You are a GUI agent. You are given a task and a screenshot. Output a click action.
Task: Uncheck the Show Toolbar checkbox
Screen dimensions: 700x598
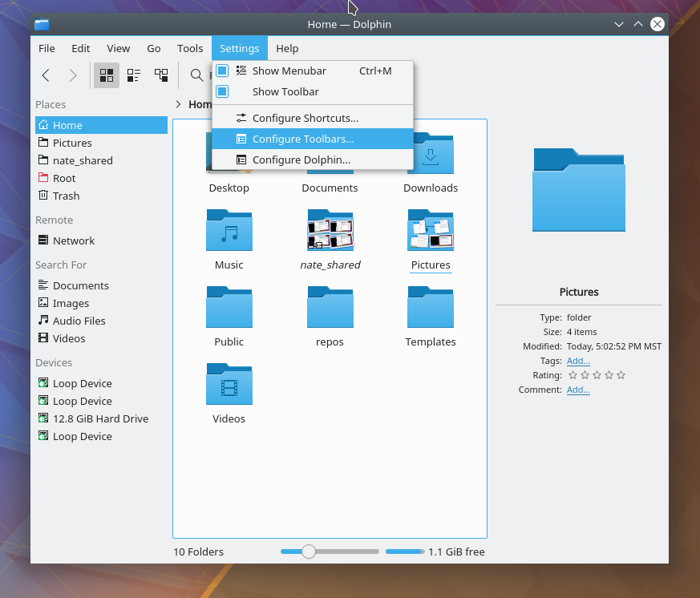(223, 91)
